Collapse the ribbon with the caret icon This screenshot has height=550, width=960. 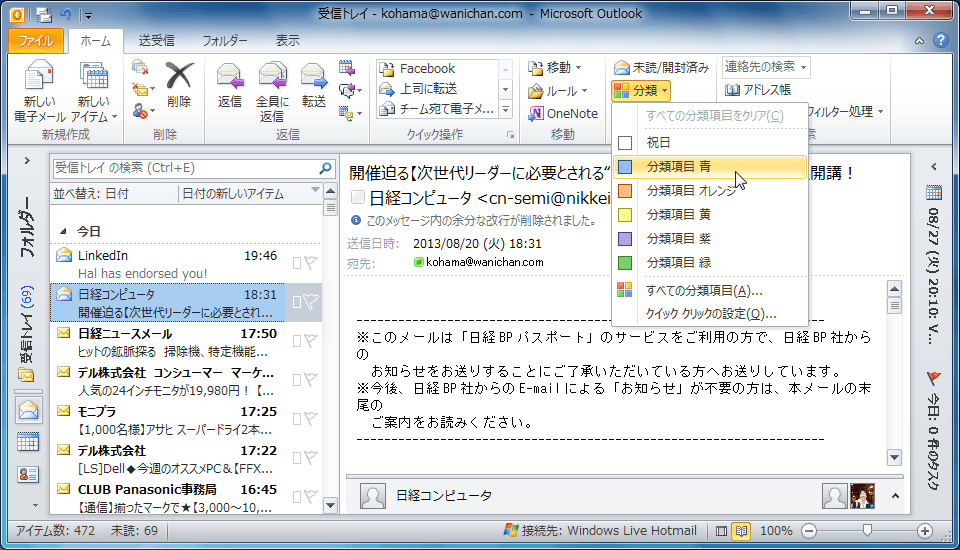(919, 40)
